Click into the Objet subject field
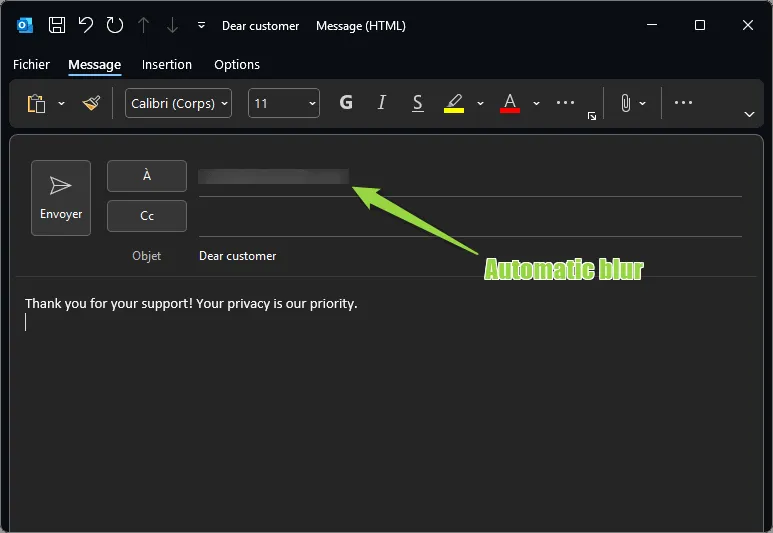 [x=470, y=256]
